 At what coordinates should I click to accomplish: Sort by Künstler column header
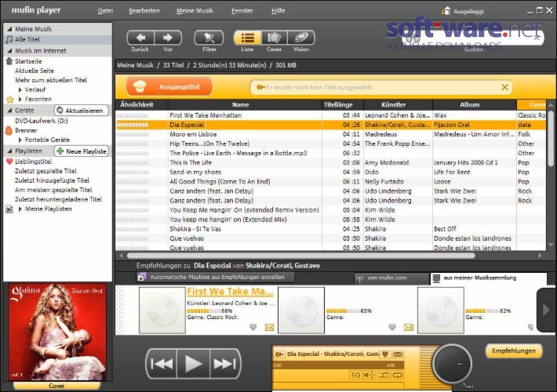[x=398, y=105]
